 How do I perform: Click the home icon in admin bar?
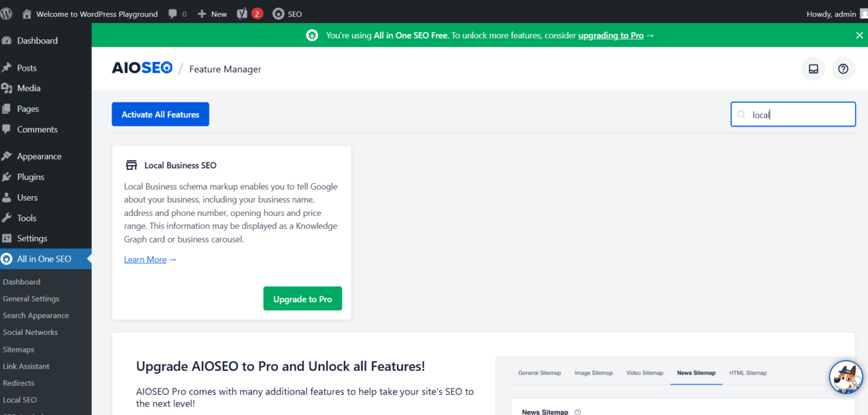[x=27, y=14]
